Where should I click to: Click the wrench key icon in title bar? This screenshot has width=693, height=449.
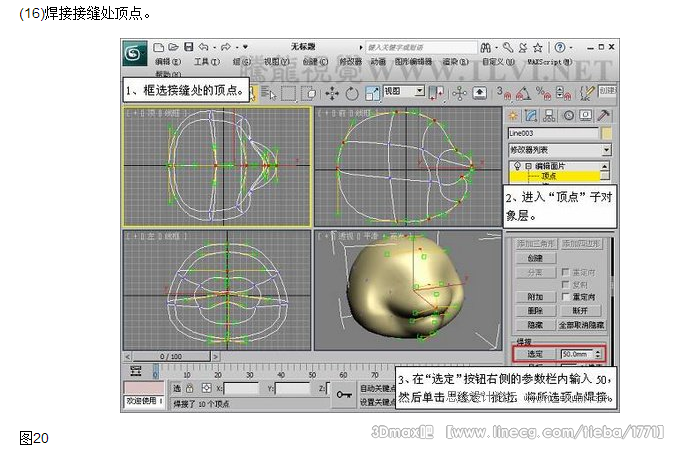508,47
